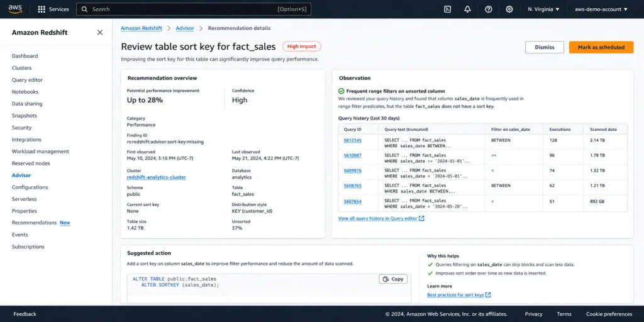Open the aws-demo-account account dropdown
This screenshot has height=322, width=644.
tap(601, 9)
